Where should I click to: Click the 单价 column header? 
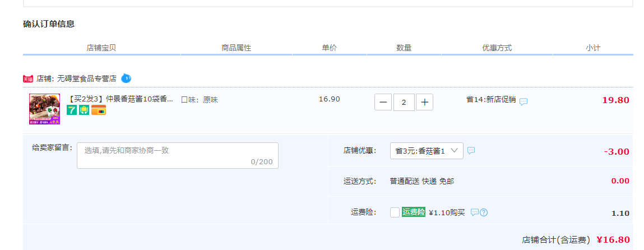point(330,48)
